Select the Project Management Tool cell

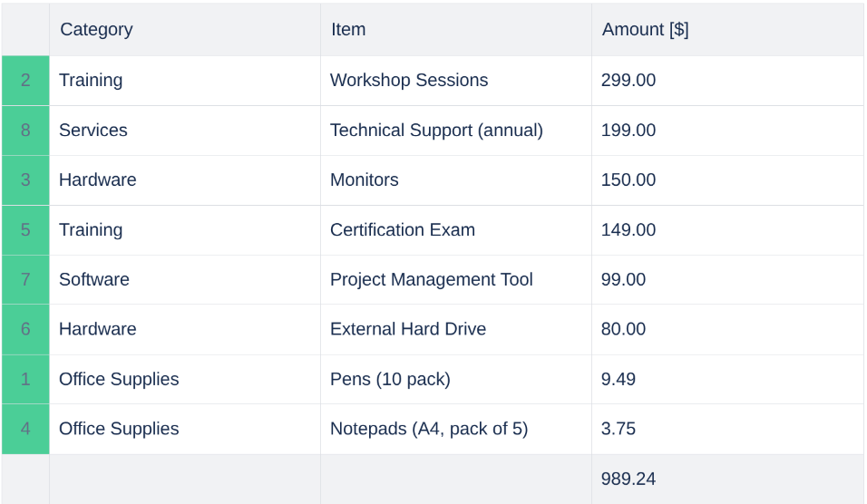click(x=432, y=280)
